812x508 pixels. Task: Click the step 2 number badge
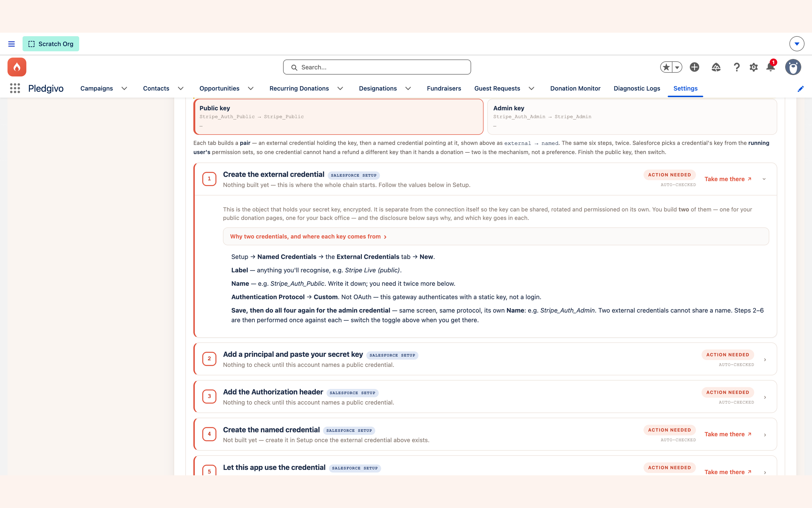point(209,359)
